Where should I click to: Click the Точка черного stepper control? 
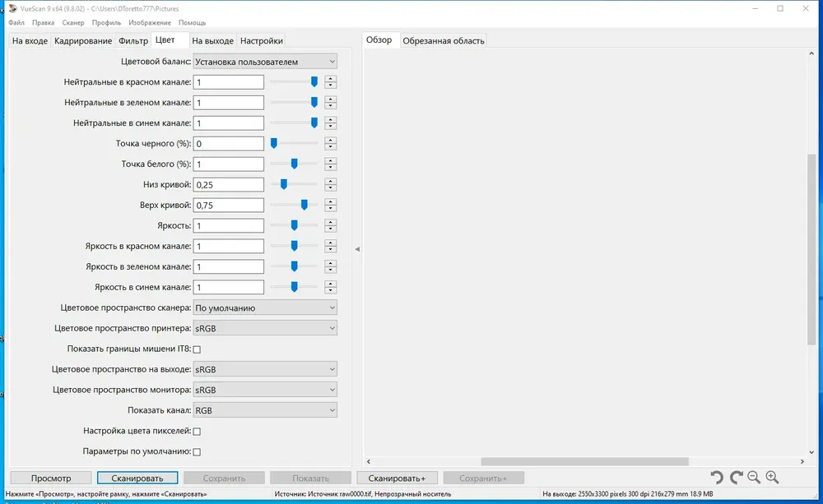[x=330, y=143]
